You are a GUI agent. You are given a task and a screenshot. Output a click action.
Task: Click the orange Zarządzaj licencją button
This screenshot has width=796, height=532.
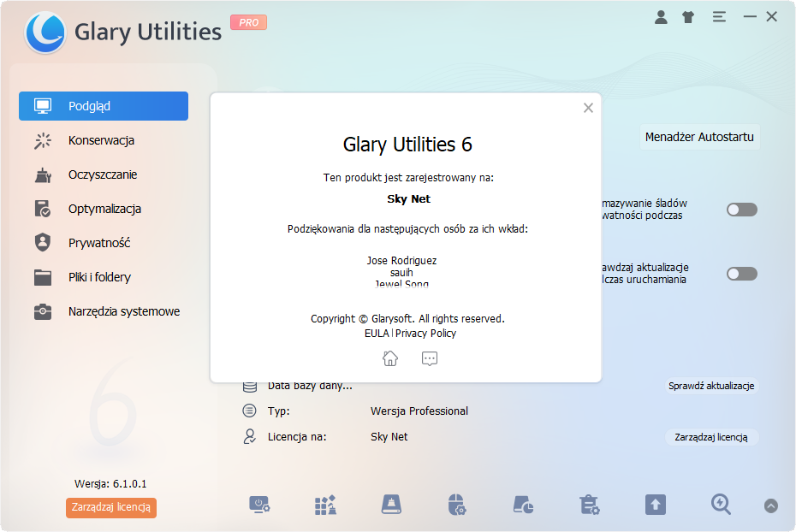pos(111,507)
